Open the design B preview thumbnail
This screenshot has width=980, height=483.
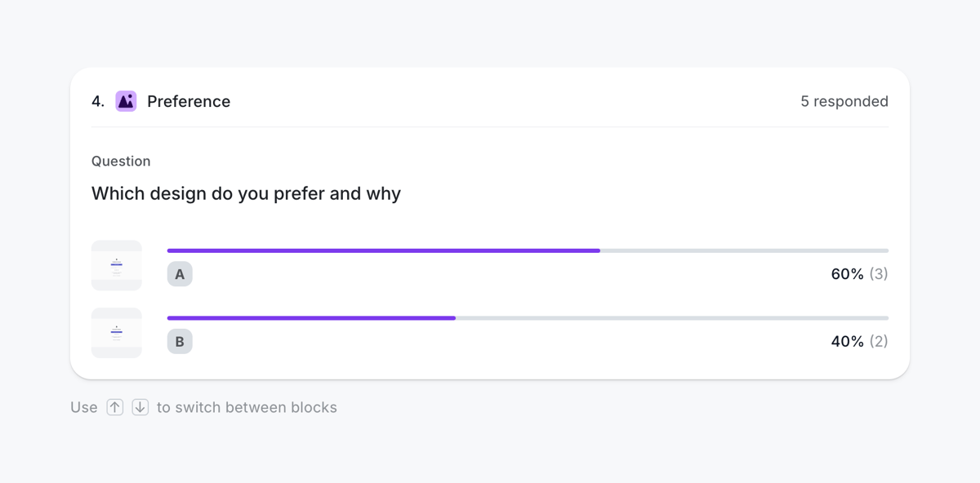pyautogui.click(x=116, y=333)
